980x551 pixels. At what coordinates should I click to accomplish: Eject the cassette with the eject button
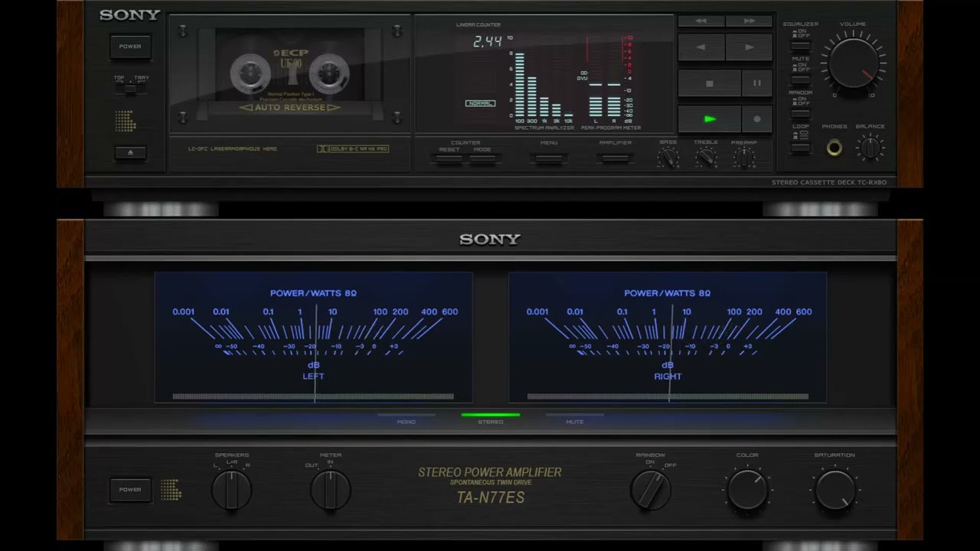click(x=130, y=152)
